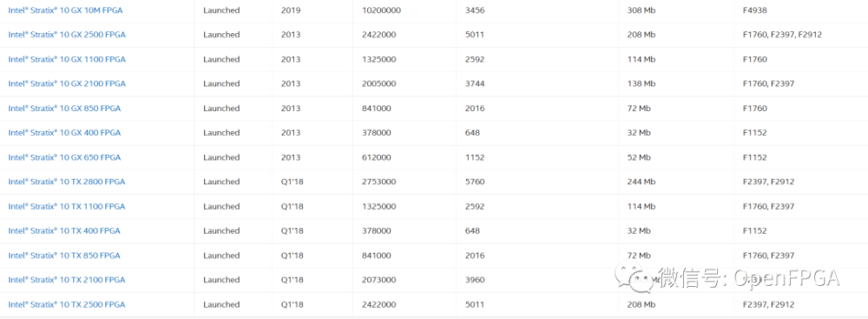The height and width of the screenshot is (319, 868).
Task: Click the 5760 DSP value for TX 2800
Action: pyautogui.click(x=475, y=182)
